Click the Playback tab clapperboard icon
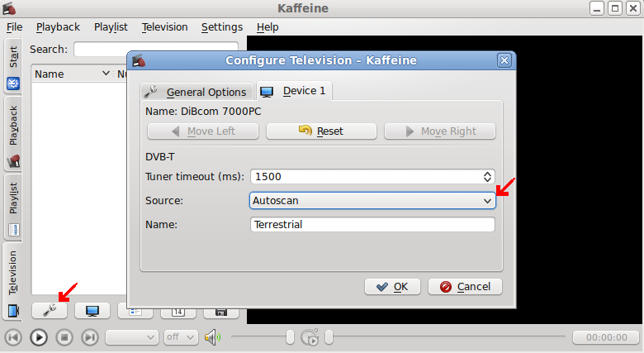Viewport: 644px width, 353px height. [x=13, y=161]
